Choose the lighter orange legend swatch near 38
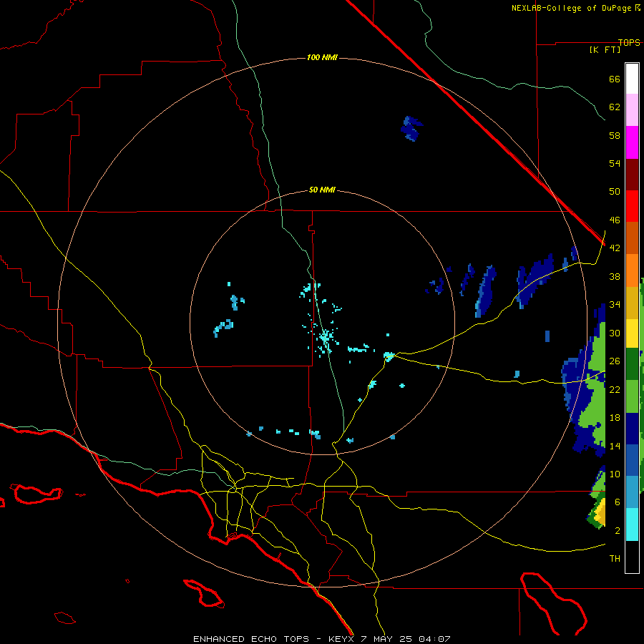Image resolution: width=644 pixels, height=644 pixels. 632,270
